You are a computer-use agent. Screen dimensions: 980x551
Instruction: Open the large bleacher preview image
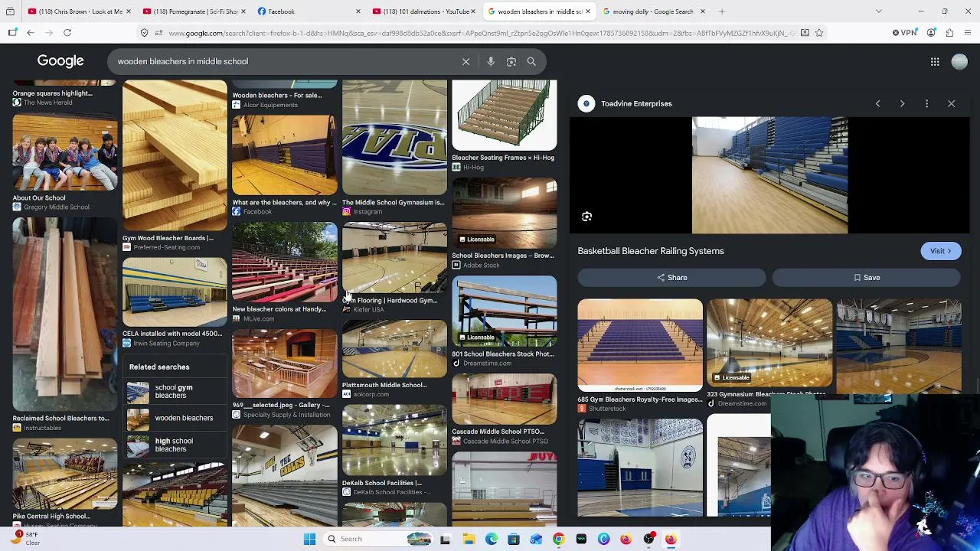click(769, 175)
